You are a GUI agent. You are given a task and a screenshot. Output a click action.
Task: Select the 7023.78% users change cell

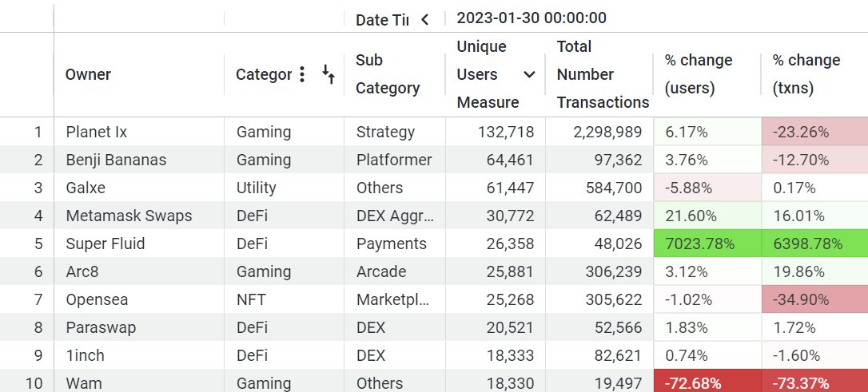pyautogui.click(x=707, y=244)
